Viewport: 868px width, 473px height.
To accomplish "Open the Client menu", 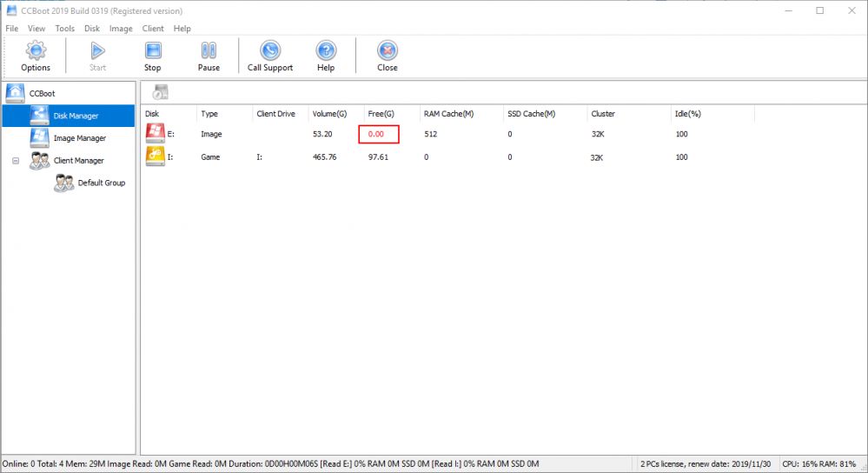I will coord(153,28).
